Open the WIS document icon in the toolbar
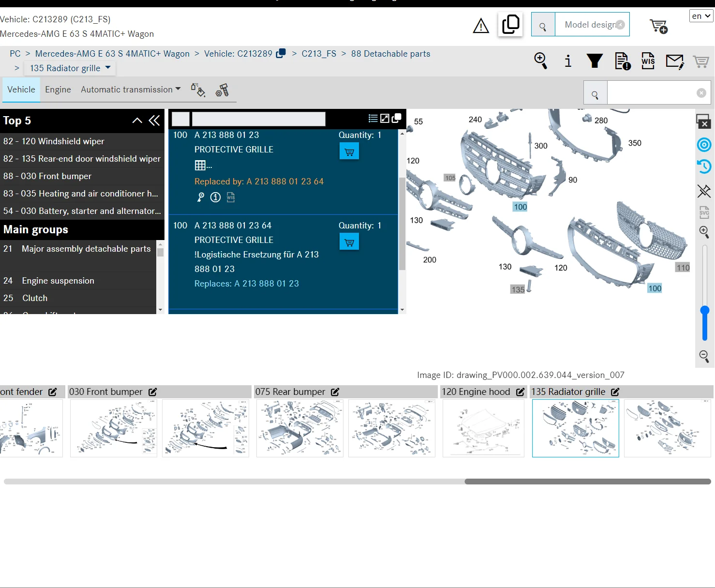The width and height of the screenshot is (715, 588). click(648, 61)
